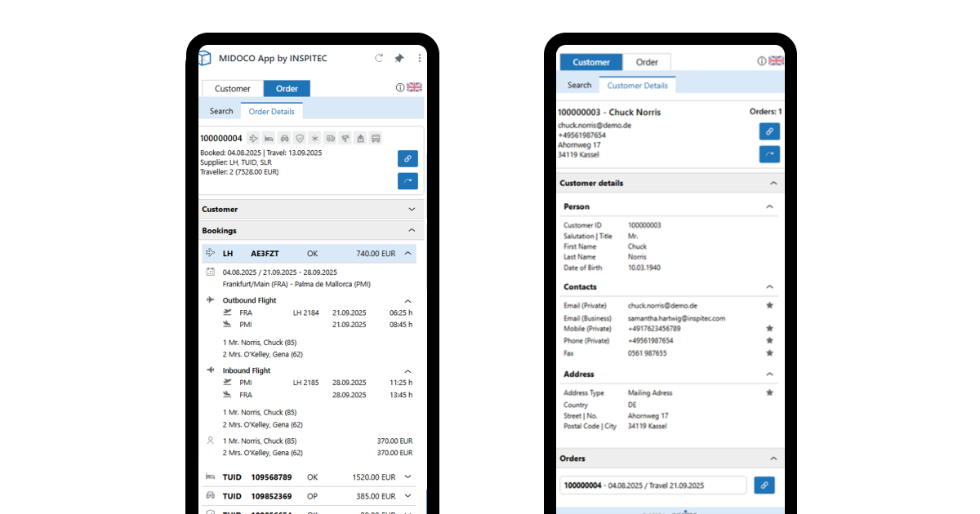The width and height of the screenshot is (980, 514).
Task: Click heading 100000003 - Chuck Norris
Action: tap(609, 112)
